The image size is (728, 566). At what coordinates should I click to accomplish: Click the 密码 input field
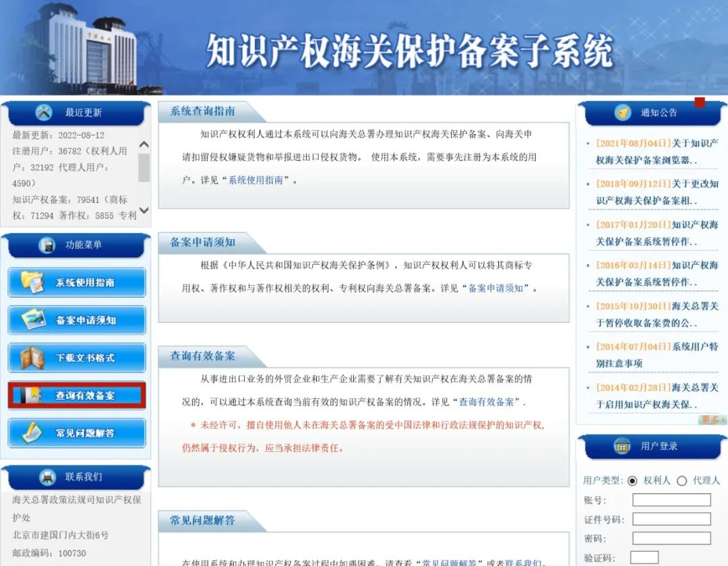pos(671,538)
